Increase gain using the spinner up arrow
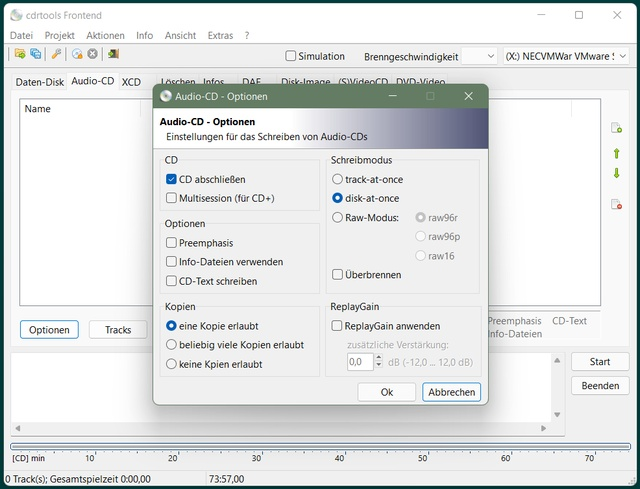This screenshot has height=489, width=640. tap(379, 357)
